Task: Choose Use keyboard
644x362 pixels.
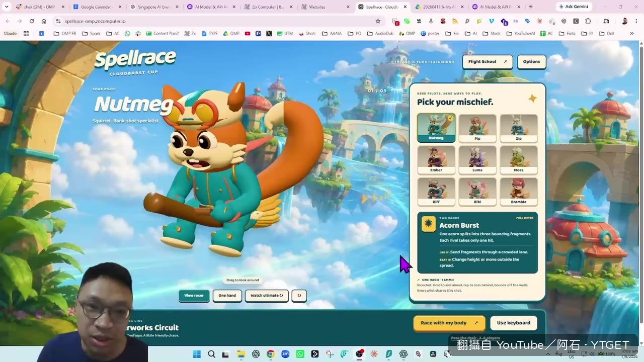Action: (x=514, y=323)
